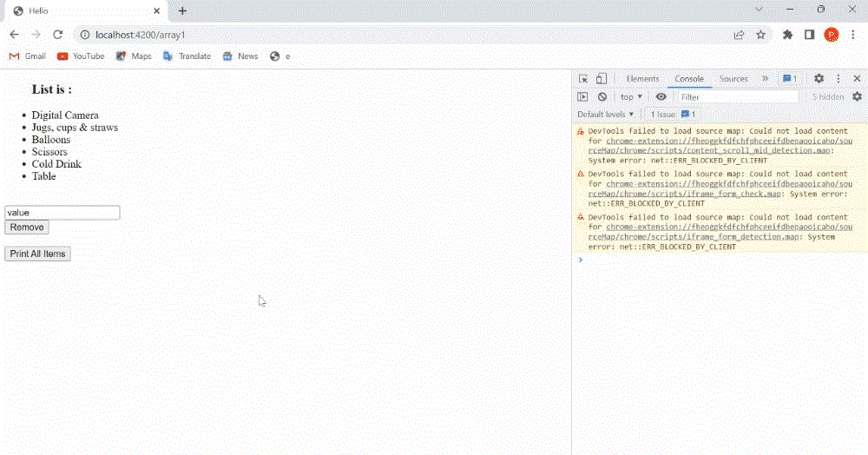868x455 pixels.
Task: Click the Print All Items button
Action: [x=37, y=254]
